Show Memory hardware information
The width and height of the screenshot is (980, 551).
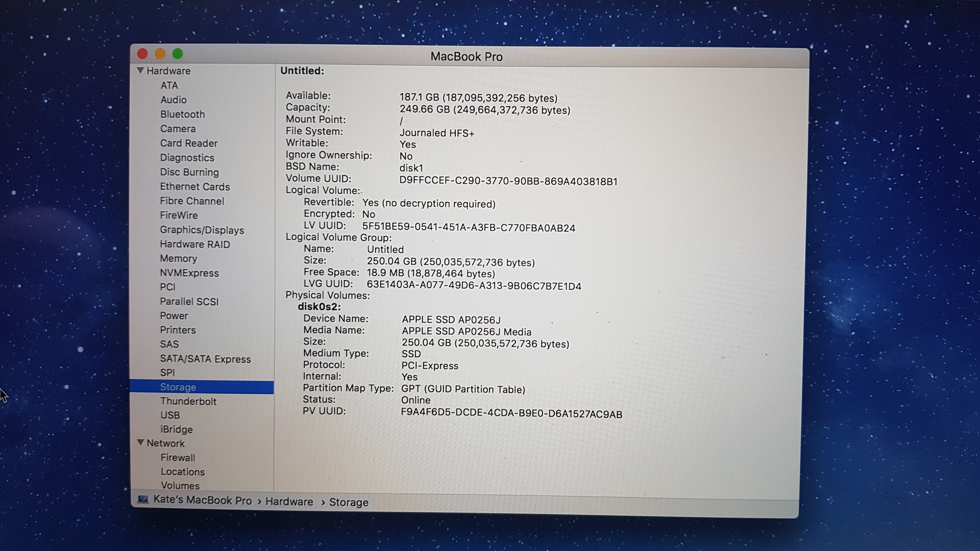point(178,258)
